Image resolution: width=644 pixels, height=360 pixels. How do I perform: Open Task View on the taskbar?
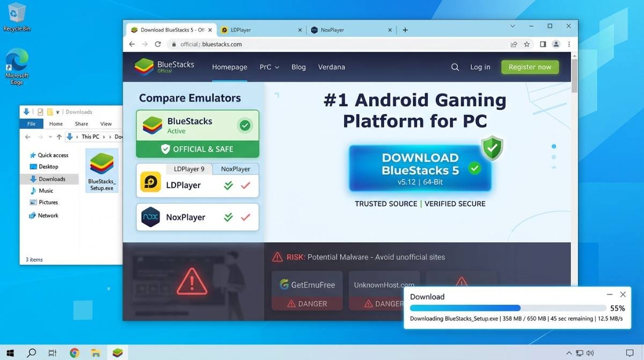point(53,352)
